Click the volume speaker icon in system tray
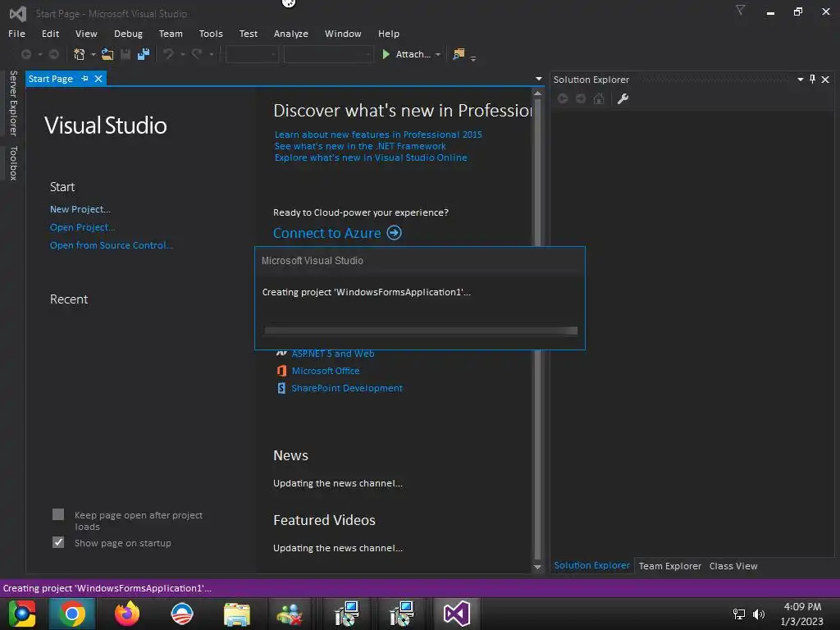 click(759, 614)
